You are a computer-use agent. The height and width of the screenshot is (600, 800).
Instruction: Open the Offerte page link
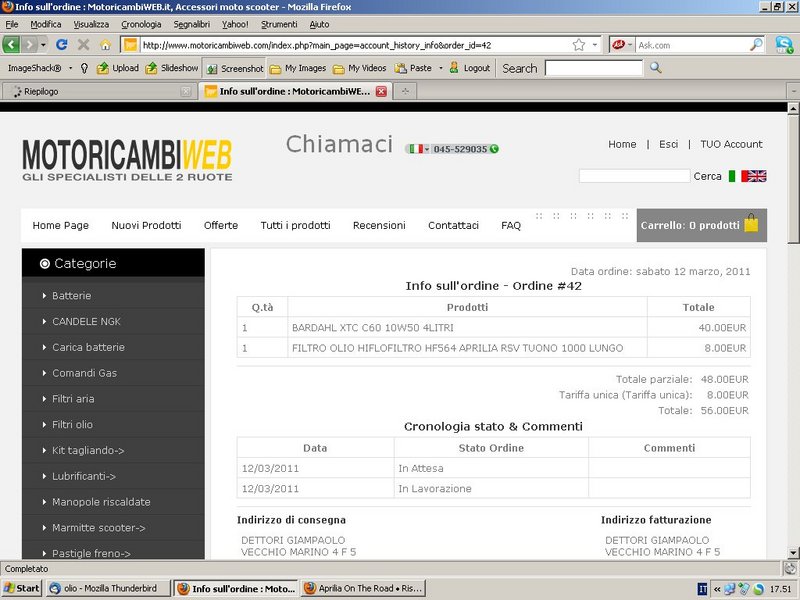(221, 226)
